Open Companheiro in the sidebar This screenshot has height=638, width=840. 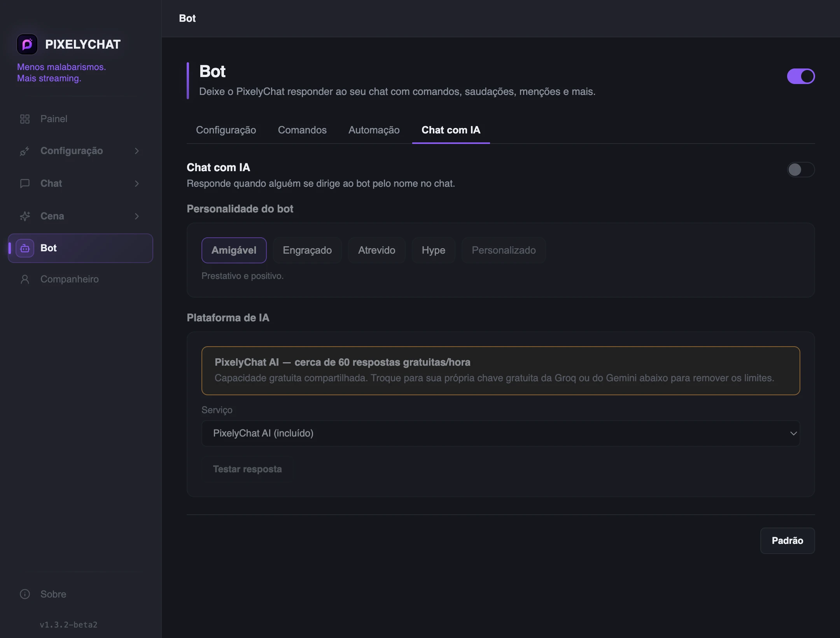click(80, 279)
